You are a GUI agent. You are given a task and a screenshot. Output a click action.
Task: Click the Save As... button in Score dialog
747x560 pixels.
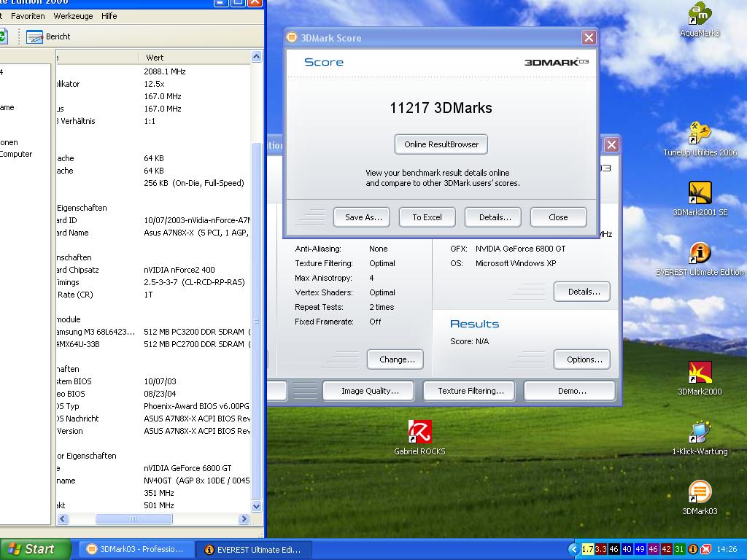click(x=363, y=217)
